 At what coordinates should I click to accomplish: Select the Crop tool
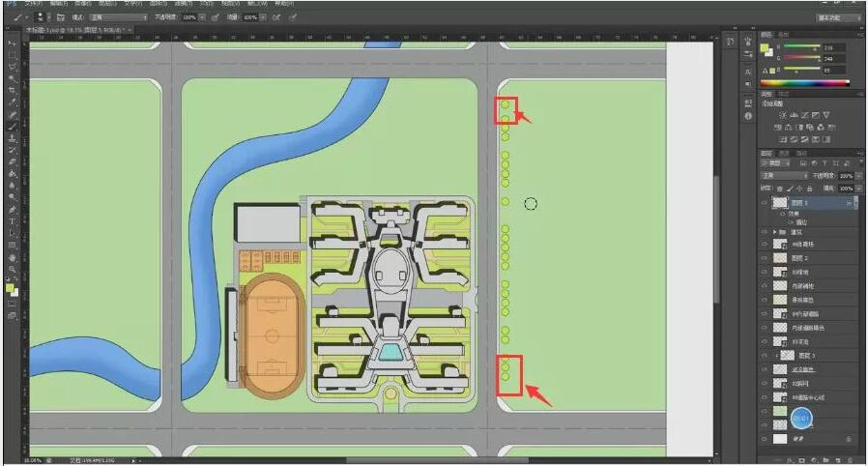click(x=12, y=90)
